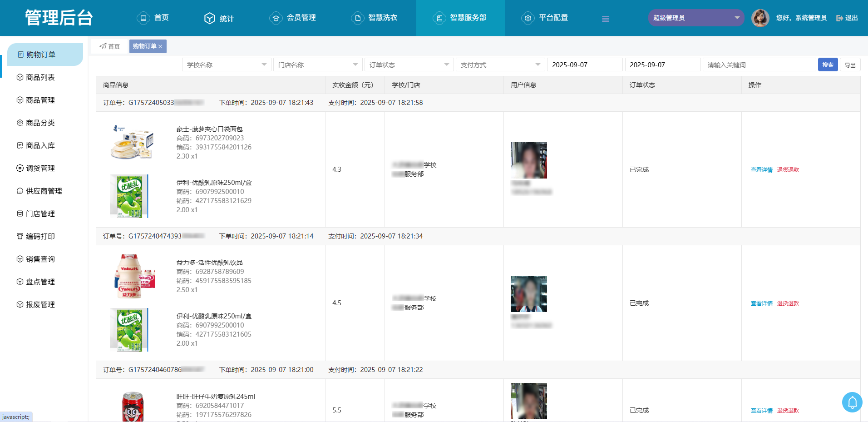Image resolution: width=868 pixels, height=422 pixels.
Task: Click the 搜索 button
Action: pyautogui.click(x=828, y=65)
